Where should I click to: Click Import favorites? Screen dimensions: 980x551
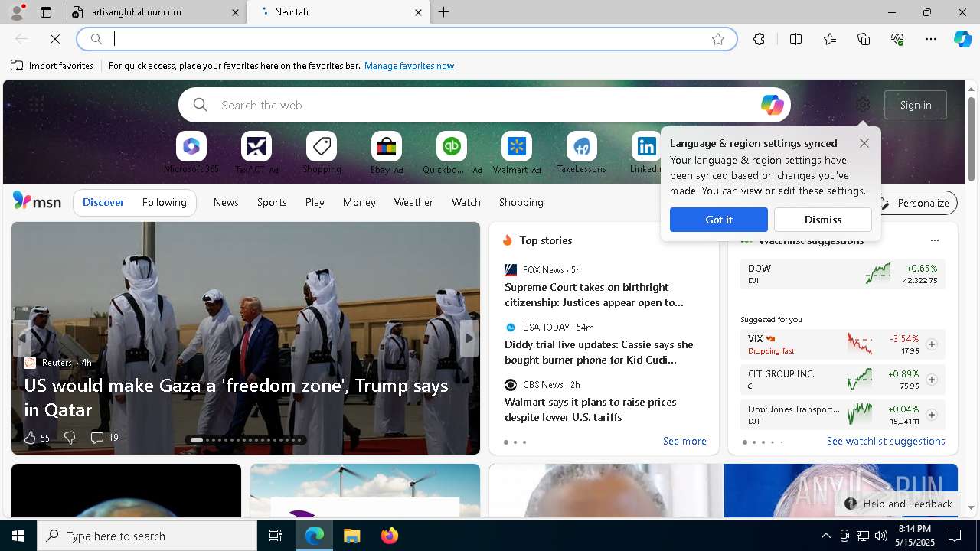52,66
